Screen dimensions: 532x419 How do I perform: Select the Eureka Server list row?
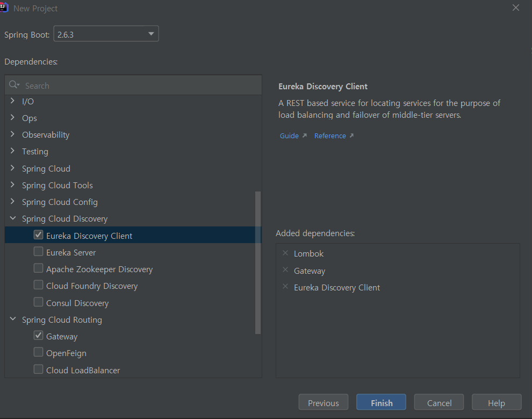point(133,252)
